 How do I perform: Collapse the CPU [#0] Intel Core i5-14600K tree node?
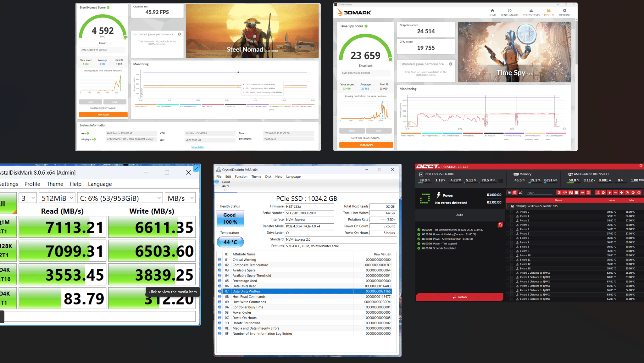508,206
